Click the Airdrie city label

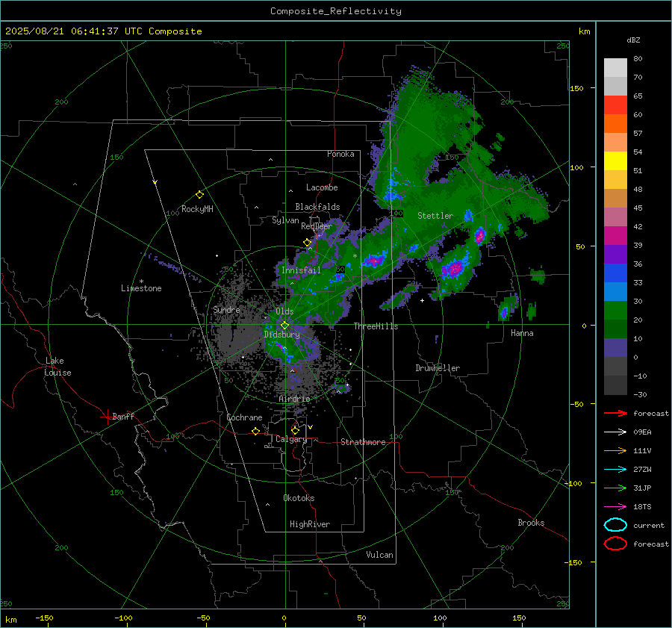[x=294, y=399]
